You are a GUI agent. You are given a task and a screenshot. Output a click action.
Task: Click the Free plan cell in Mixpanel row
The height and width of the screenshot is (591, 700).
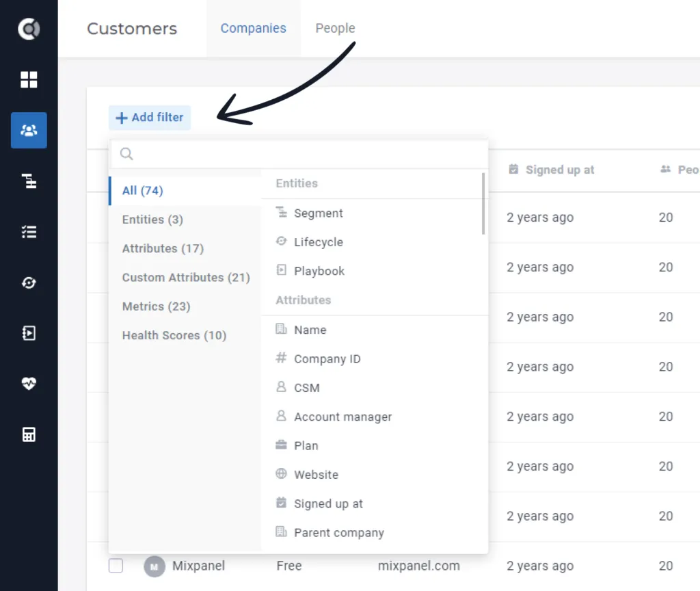click(x=289, y=566)
